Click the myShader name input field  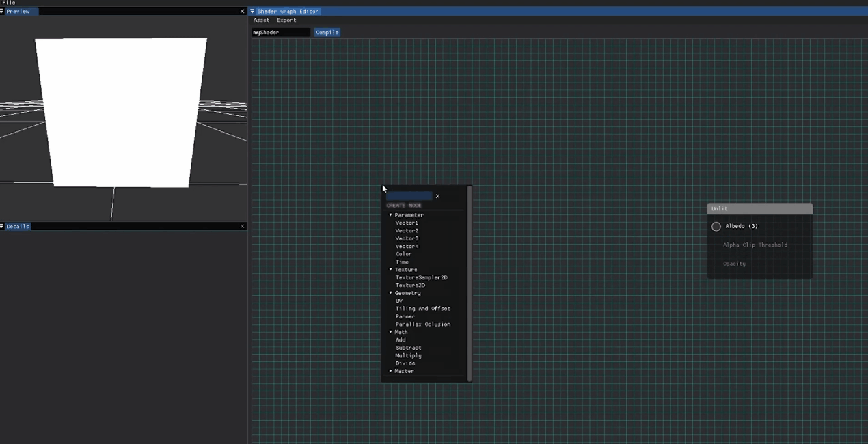(280, 33)
